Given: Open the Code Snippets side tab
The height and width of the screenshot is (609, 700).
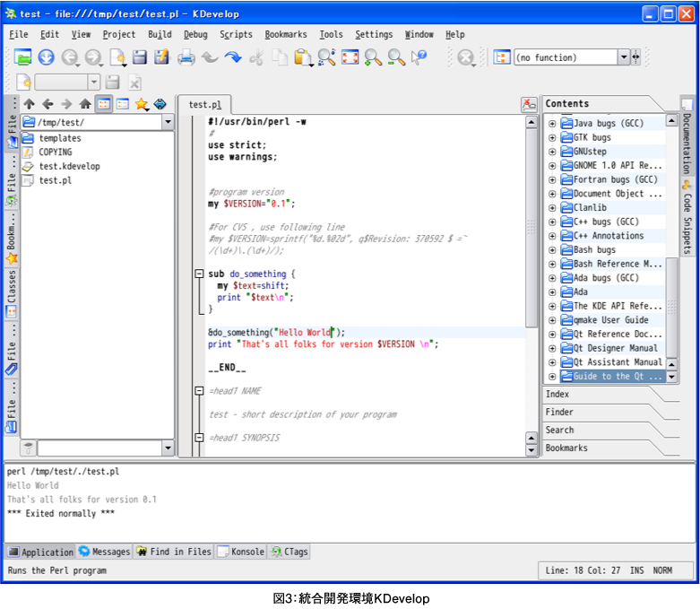Looking at the screenshot, I should tap(687, 217).
